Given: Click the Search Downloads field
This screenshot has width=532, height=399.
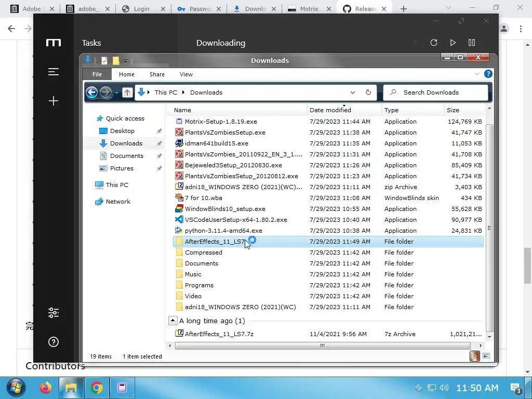Looking at the screenshot, I should [436, 92].
